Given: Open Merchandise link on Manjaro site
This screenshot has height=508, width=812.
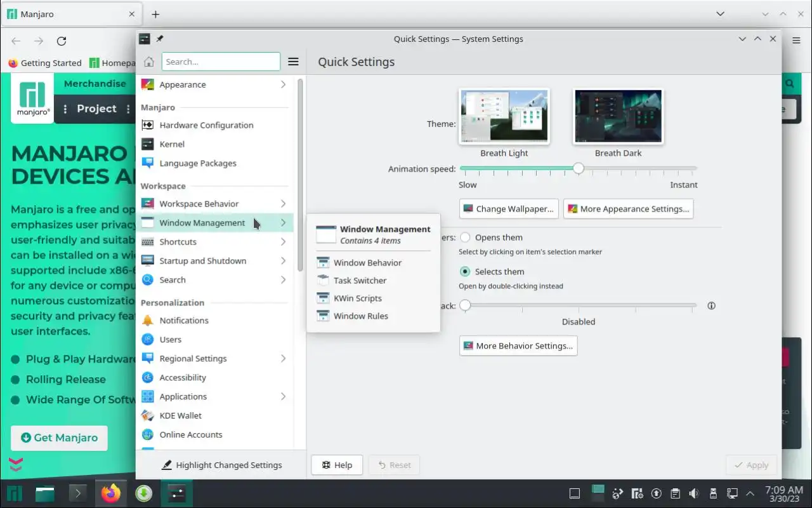Looking at the screenshot, I should [x=95, y=84].
